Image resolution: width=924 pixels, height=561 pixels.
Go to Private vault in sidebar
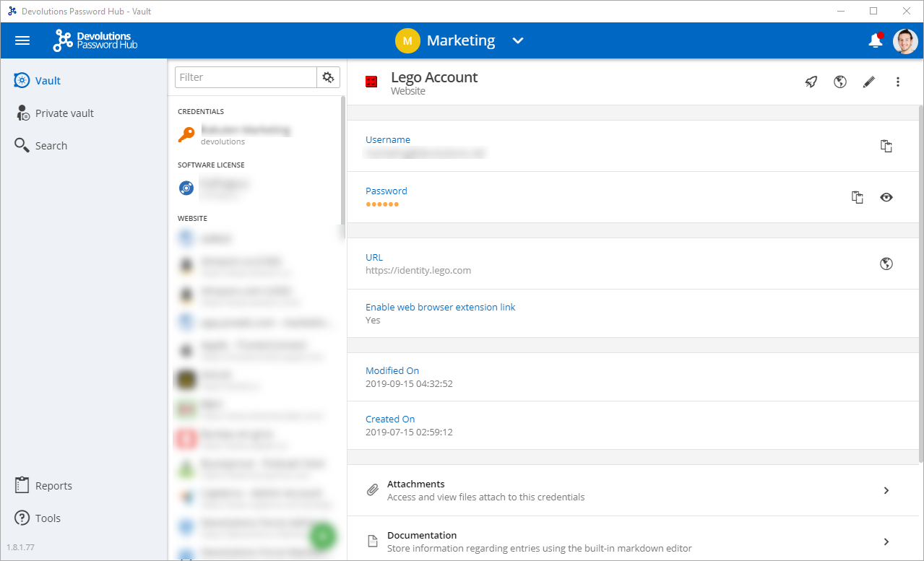(64, 113)
